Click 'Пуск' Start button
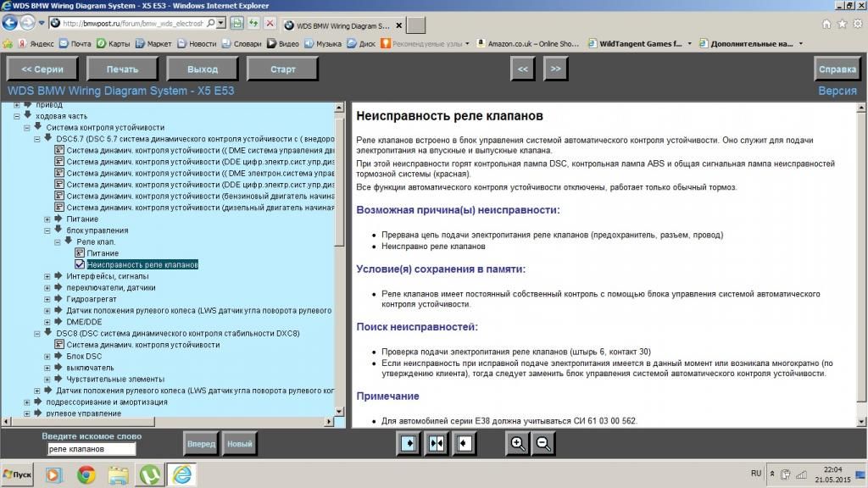This screenshot has height=488, width=868. pos(18,474)
